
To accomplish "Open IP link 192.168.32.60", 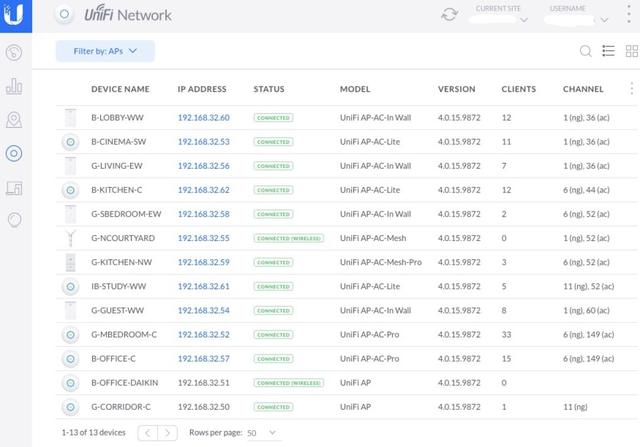I will 203,118.
